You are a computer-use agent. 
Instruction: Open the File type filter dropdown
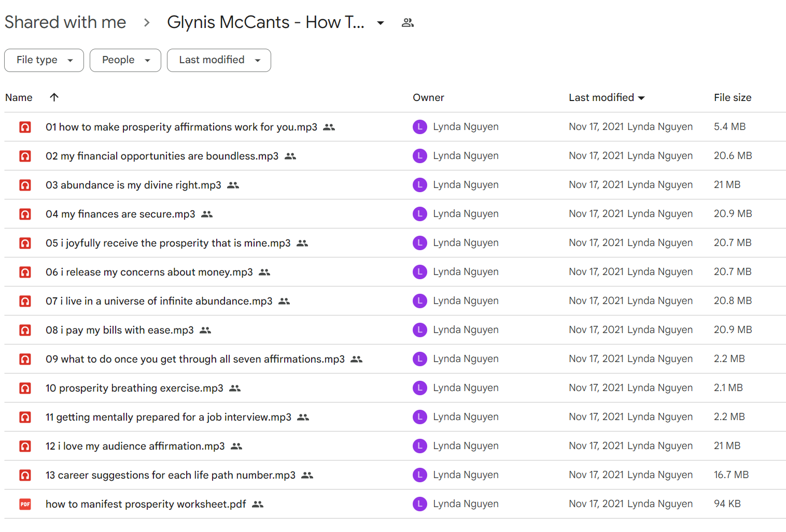coord(44,60)
